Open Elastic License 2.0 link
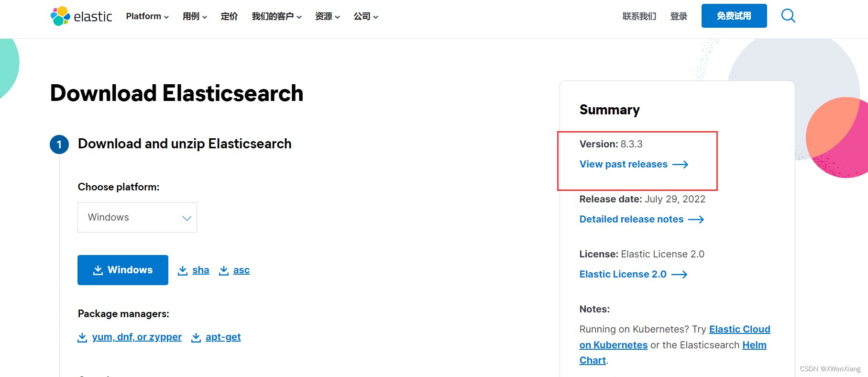Image resolution: width=868 pixels, height=377 pixels. click(623, 274)
